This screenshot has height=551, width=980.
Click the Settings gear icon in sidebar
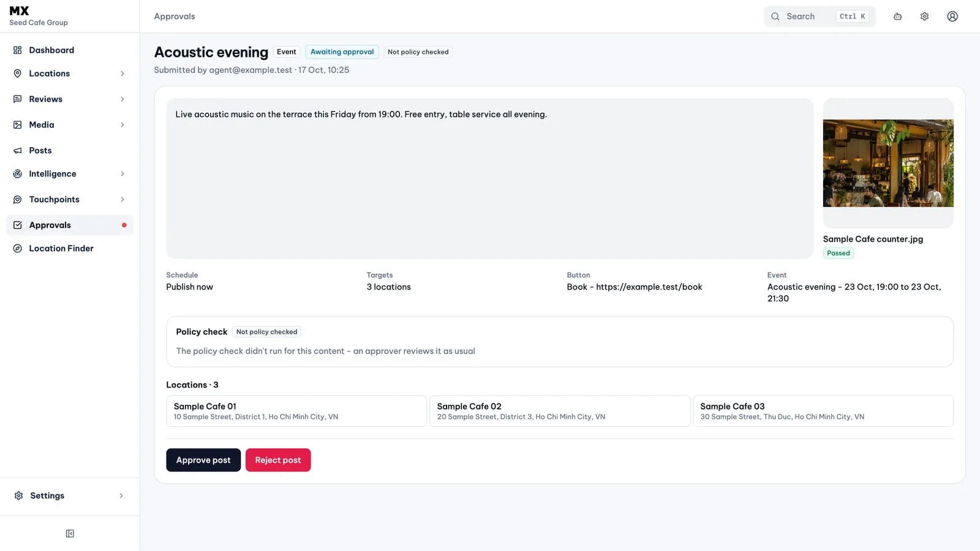pyautogui.click(x=19, y=496)
